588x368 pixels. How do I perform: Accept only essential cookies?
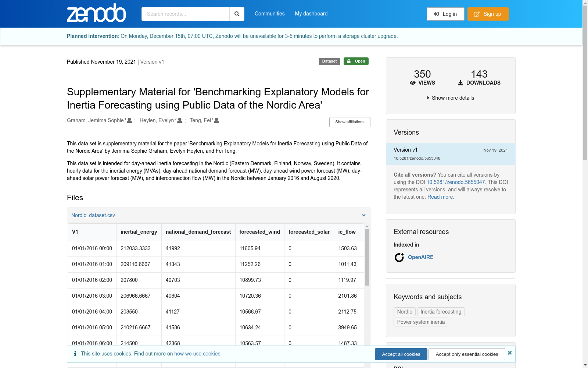point(467,354)
